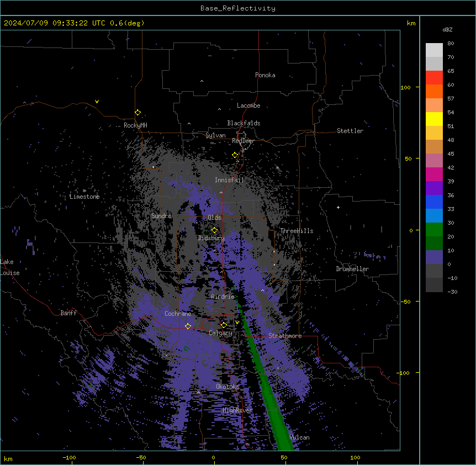Image resolution: width=476 pixels, height=465 pixels.
Task: Click the Lacombe city label
Action: tap(248, 105)
